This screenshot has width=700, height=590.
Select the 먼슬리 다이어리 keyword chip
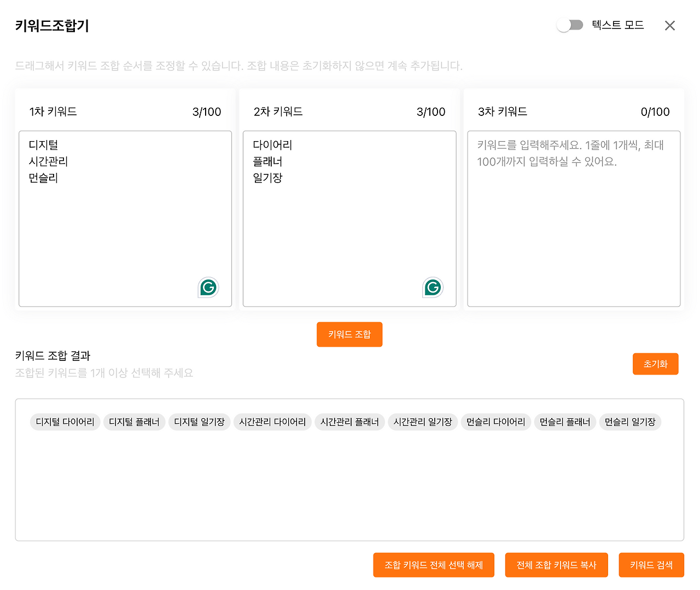(495, 422)
